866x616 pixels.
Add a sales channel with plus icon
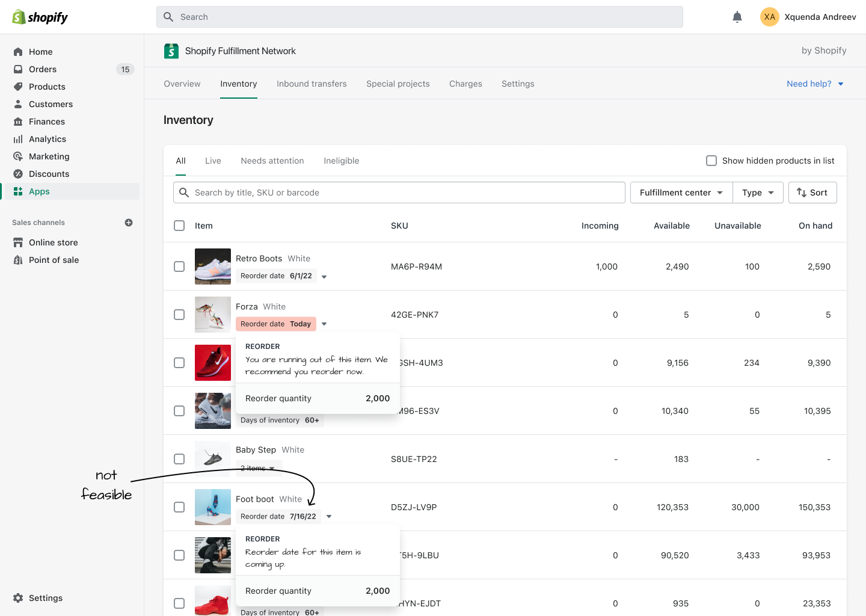pos(129,223)
